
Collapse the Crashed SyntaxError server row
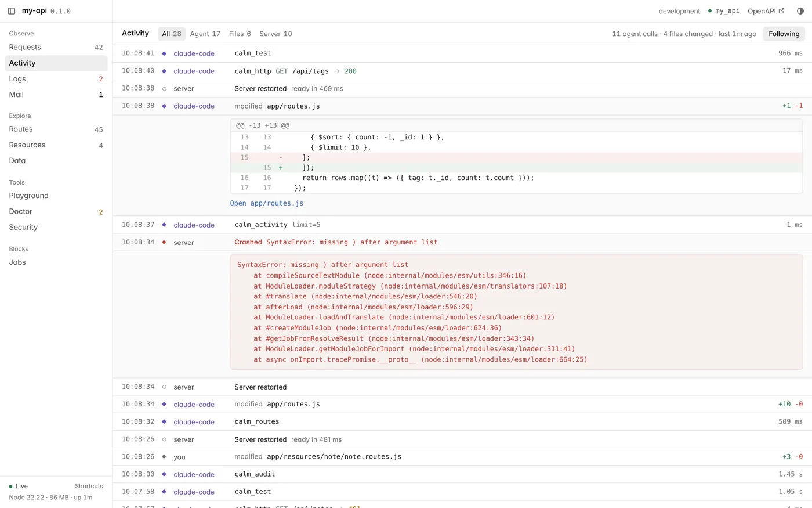(462, 242)
